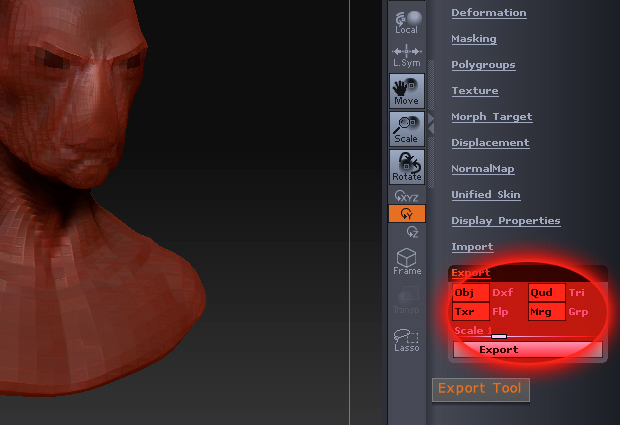Select the Scale zoom tool

(x=406, y=128)
